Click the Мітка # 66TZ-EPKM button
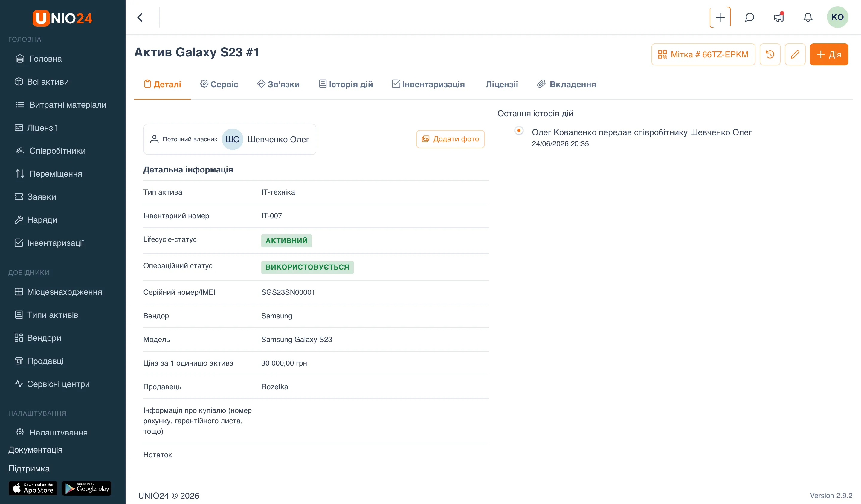This screenshot has width=861, height=504. (x=703, y=54)
